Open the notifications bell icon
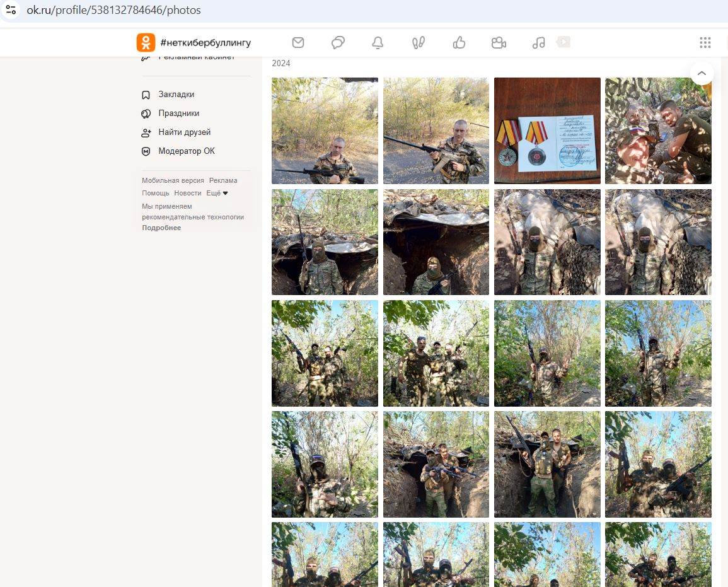 (378, 43)
